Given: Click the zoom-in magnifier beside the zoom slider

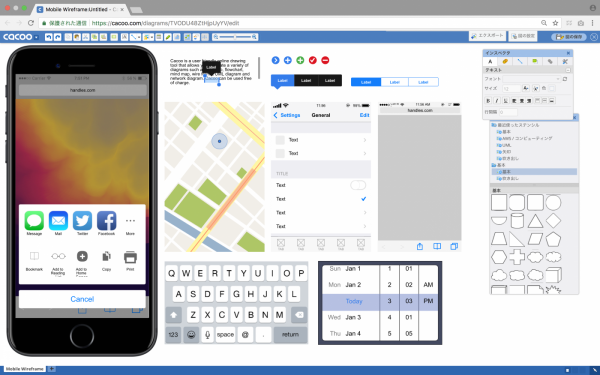Looking at the screenshot, I should point(254,37).
